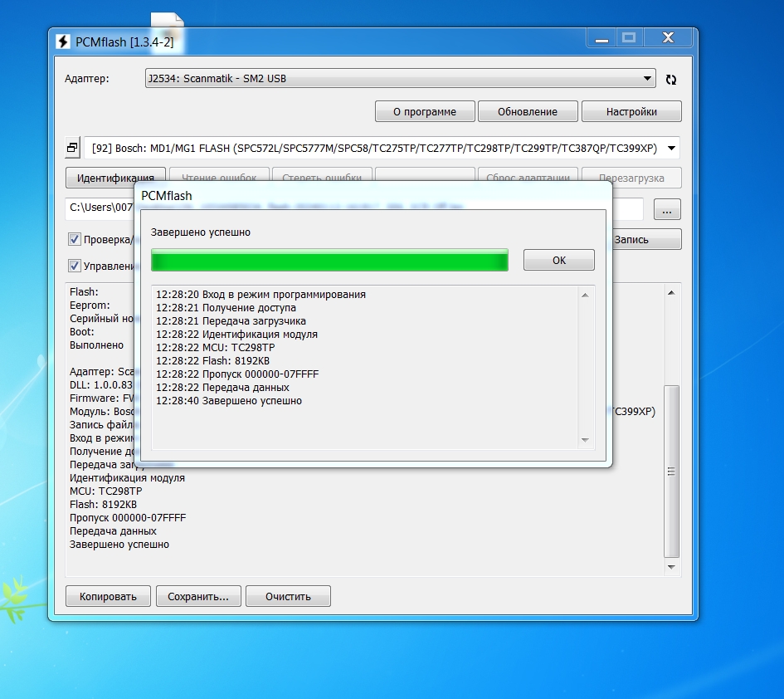The width and height of the screenshot is (784, 699).
Task: Toggle the Управление checkbox
Action: [x=75, y=266]
